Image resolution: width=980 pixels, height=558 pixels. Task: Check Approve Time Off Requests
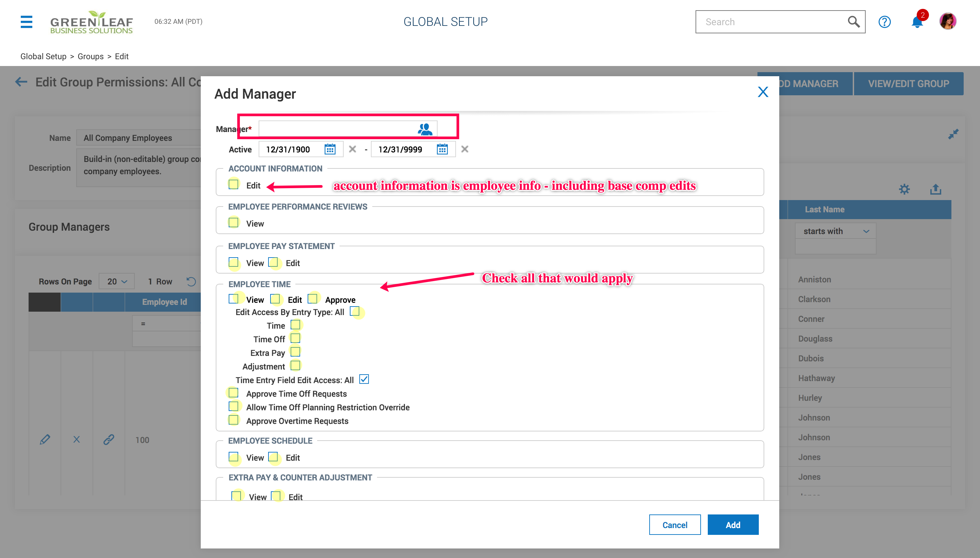[233, 393]
